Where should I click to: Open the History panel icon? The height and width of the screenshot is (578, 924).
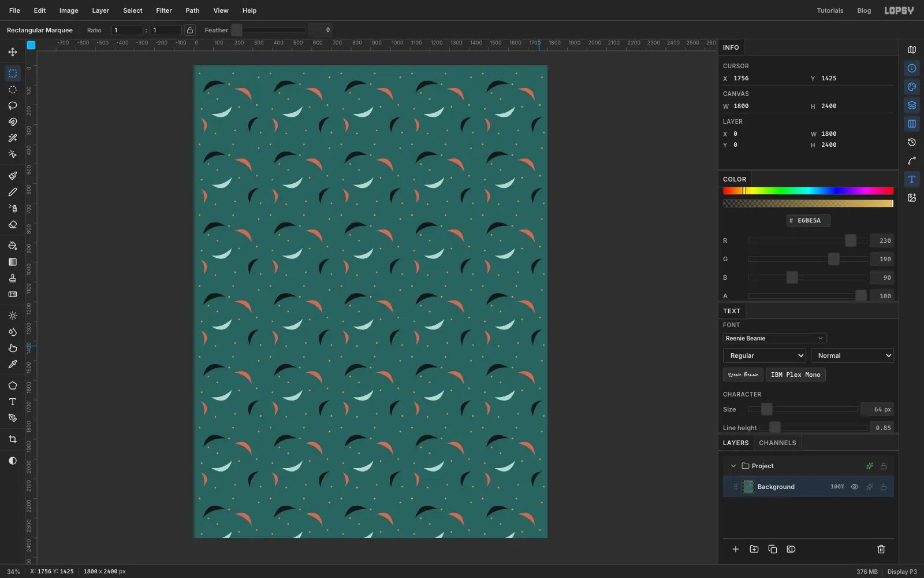click(x=912, y=142)
